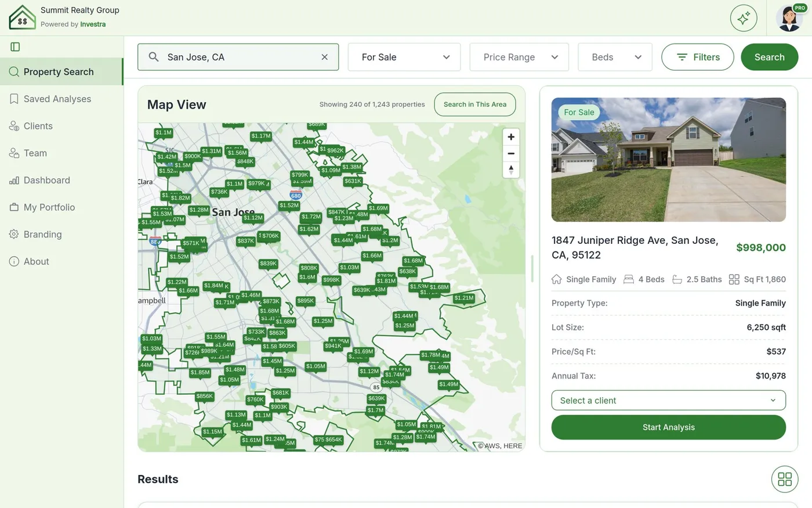Collapse the sidebar with the panel icon
The height and width of the screenshot is (508, 812).
coord(16,46)
